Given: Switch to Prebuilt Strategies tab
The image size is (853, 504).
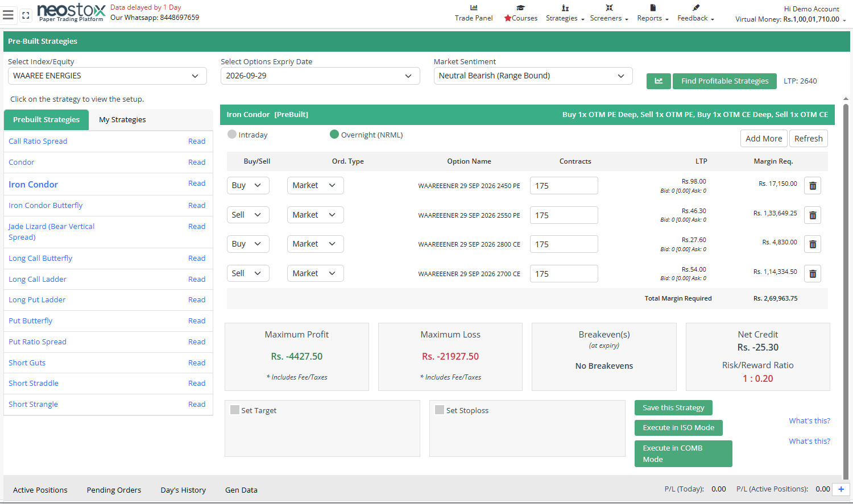Looking at the screenshot, I should [x=46, y=119].
